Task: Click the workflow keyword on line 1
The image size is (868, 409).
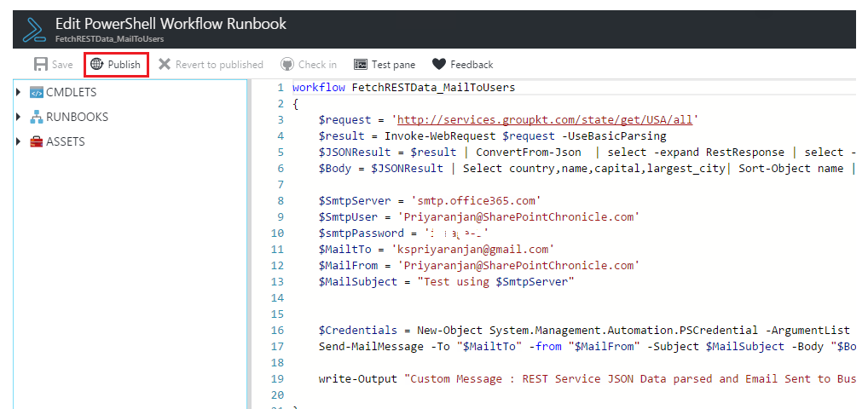Action: (x=319, y=88)
